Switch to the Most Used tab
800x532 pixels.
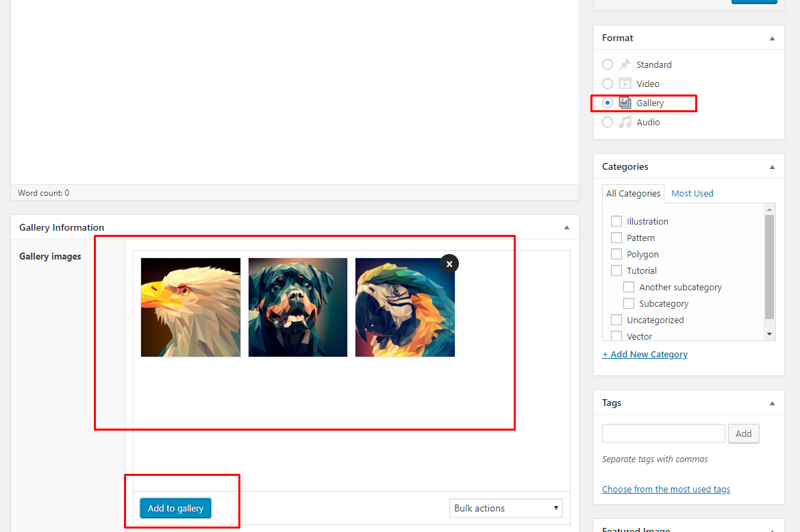(692, 193)
